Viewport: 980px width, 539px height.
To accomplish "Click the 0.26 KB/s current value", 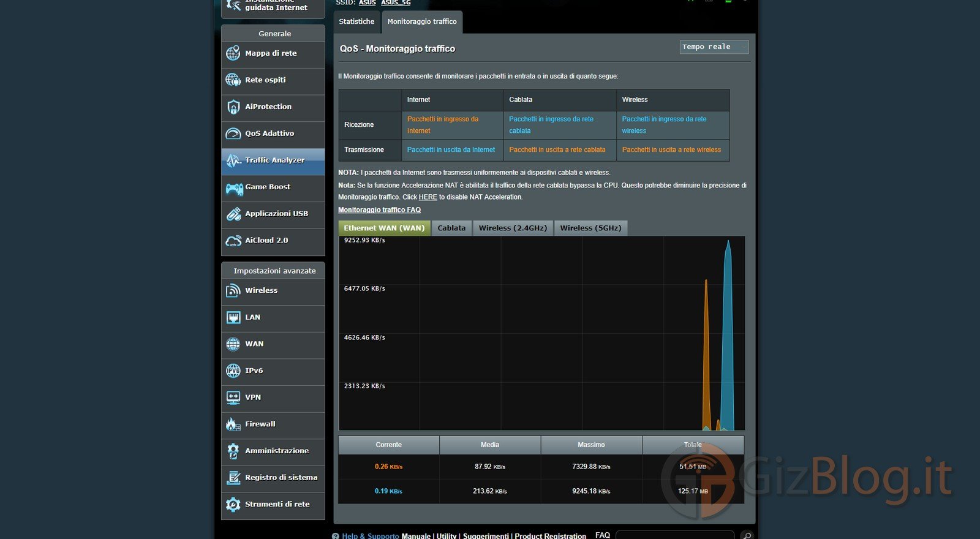I will 388,467.
